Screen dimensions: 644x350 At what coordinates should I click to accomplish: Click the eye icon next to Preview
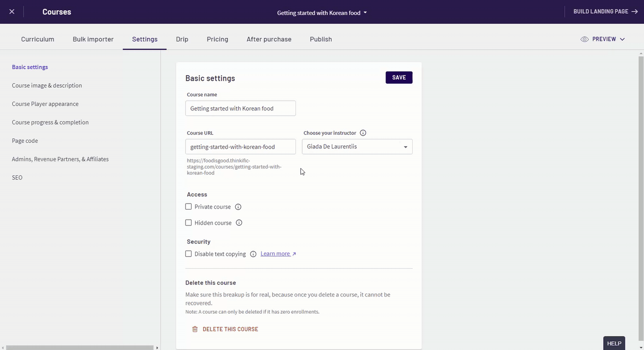tap(585, 39)
